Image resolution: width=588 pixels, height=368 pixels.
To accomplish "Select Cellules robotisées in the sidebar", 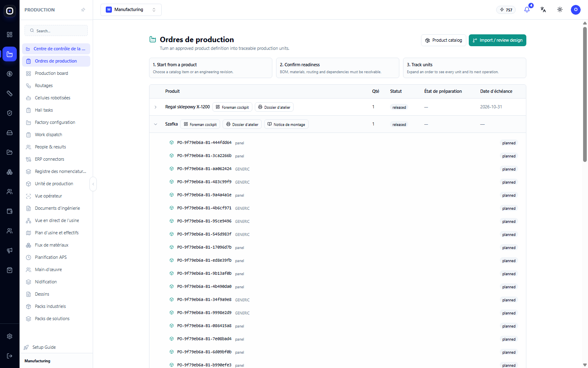I will (56, 98).
